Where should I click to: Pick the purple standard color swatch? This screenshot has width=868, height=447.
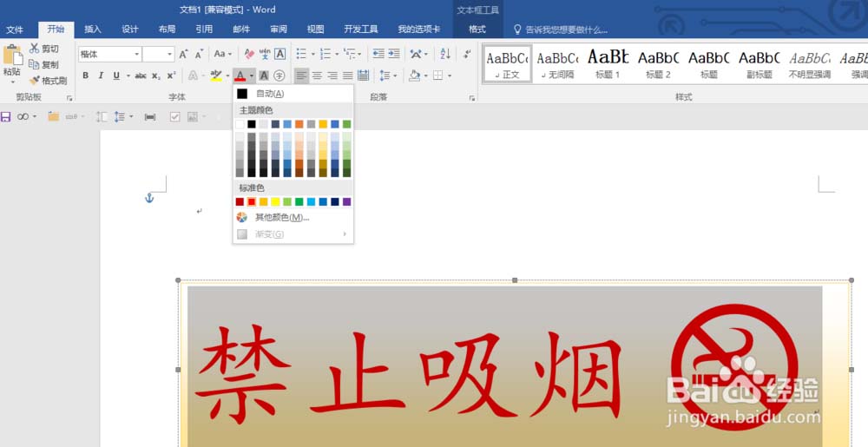coord(346,202)
